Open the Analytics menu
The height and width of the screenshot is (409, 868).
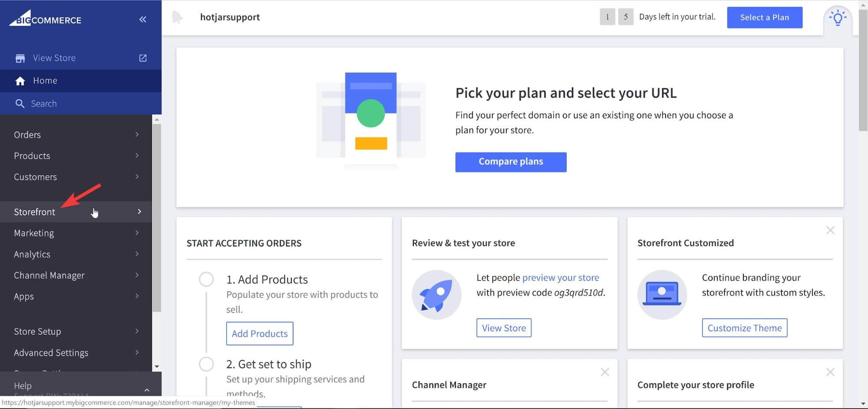tap(76, 254)
